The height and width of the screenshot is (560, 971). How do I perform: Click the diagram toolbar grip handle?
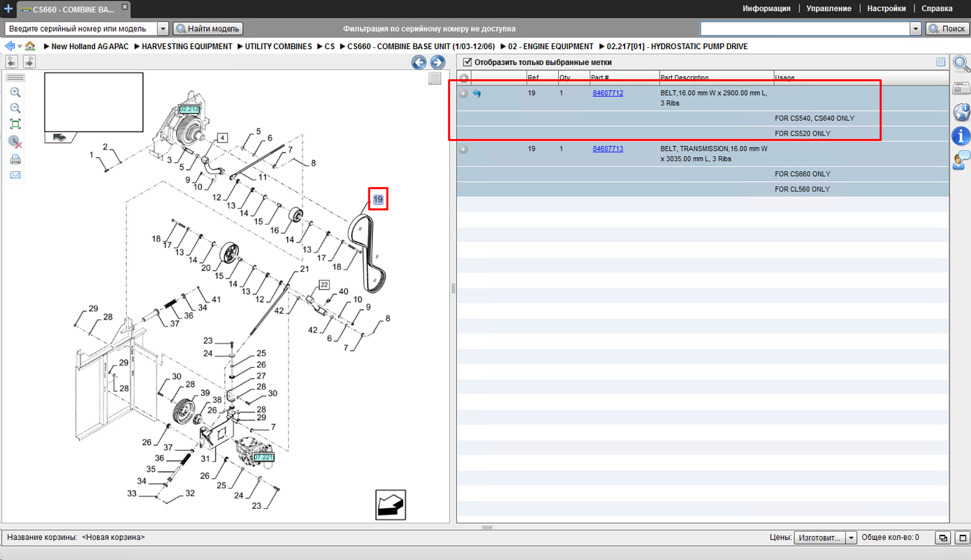(x=15, y=78)
